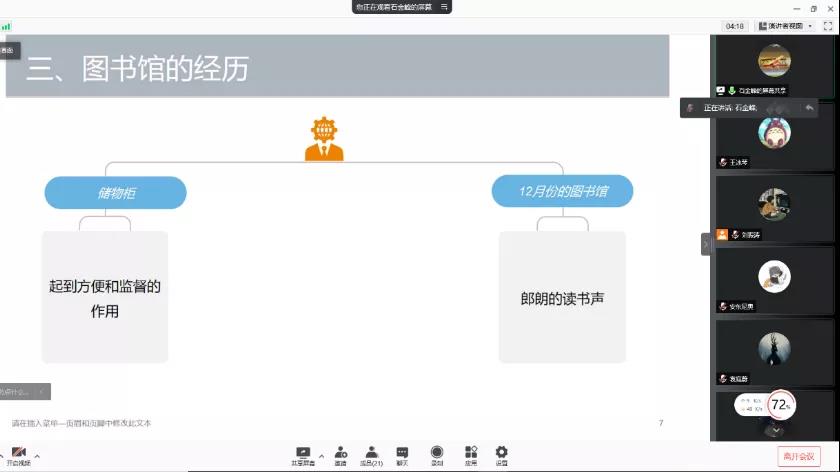Open the Chat (聊天) panel
840x472 pixels.
click(x=402, y=454)
